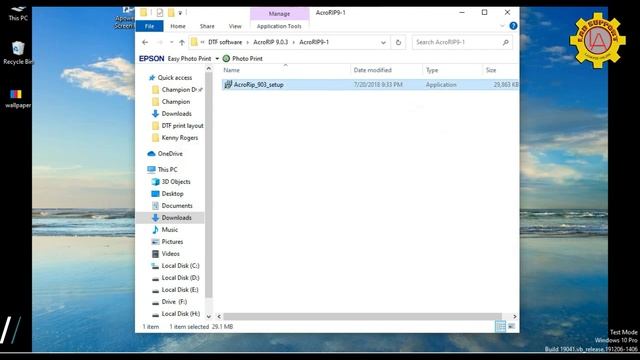The image size is (640, 360).
Task: Refresh the current folder
Action: click(398, 42)
